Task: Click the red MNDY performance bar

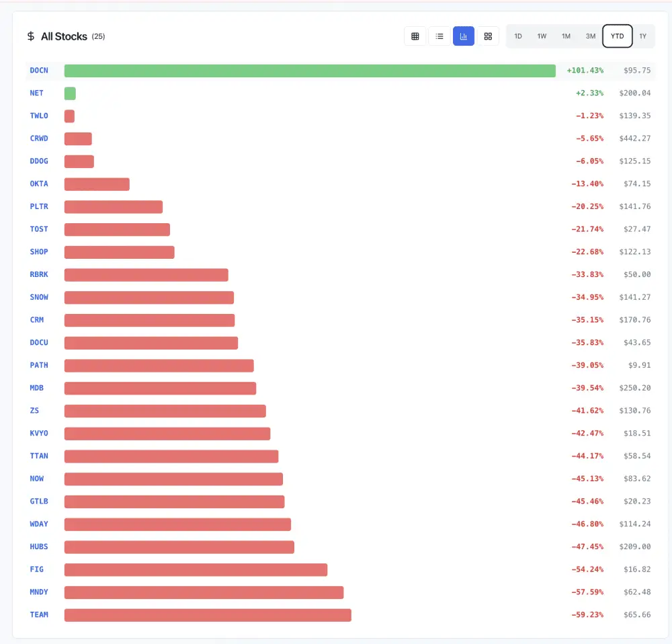Action: [x=204, y=592]
